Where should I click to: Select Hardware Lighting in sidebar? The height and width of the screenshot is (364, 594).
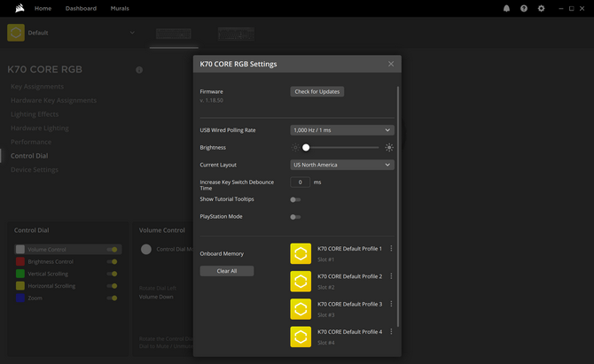point(40,128)
